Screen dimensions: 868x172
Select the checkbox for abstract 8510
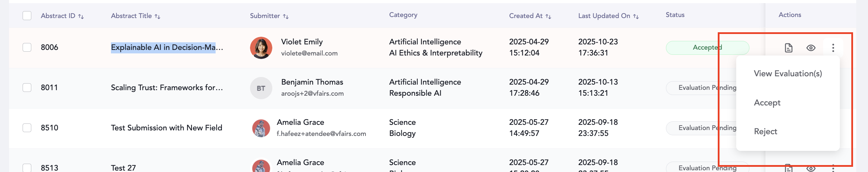coord(27,128)
